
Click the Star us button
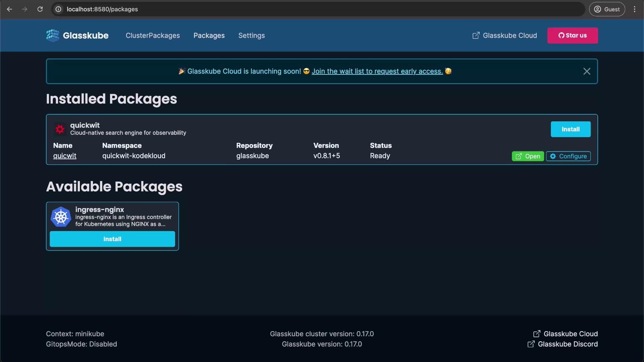[573, 36]
